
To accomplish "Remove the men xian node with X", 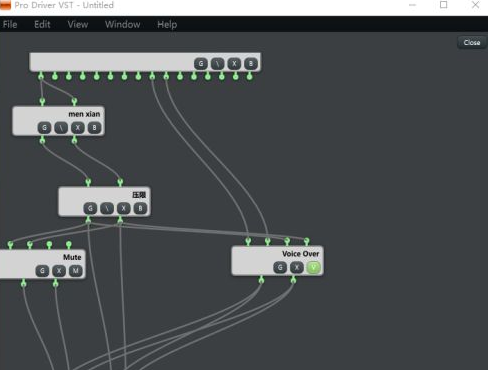I will (78, 128).
